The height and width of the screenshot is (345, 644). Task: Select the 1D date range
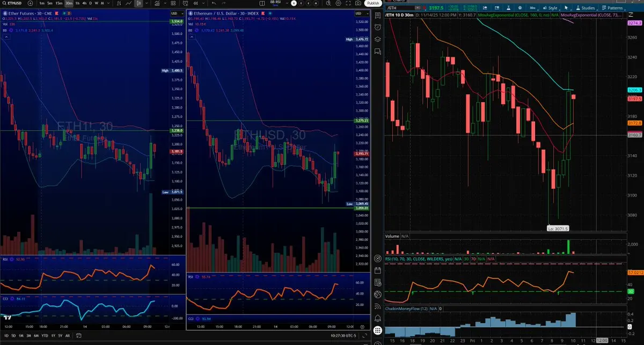6,335
